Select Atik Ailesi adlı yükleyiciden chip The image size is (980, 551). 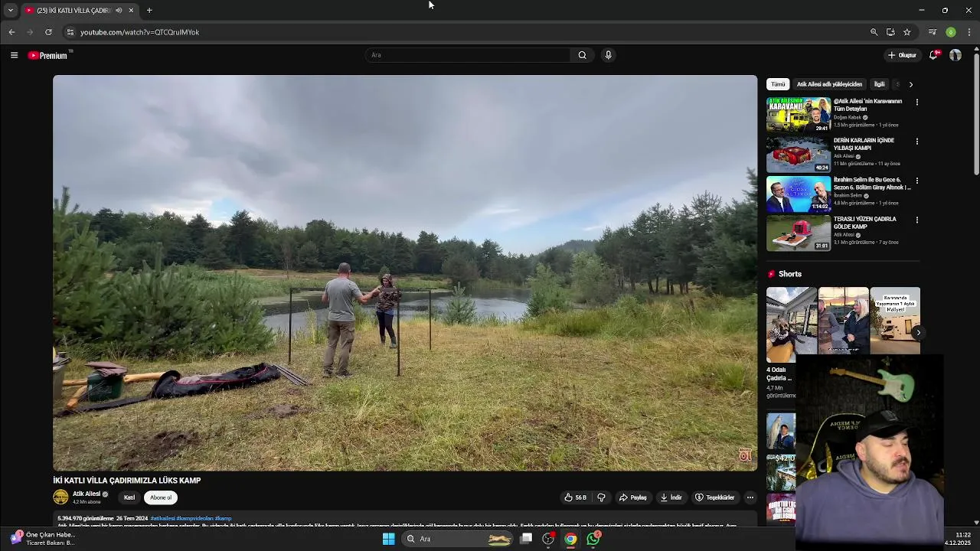(x=829, y=84)
